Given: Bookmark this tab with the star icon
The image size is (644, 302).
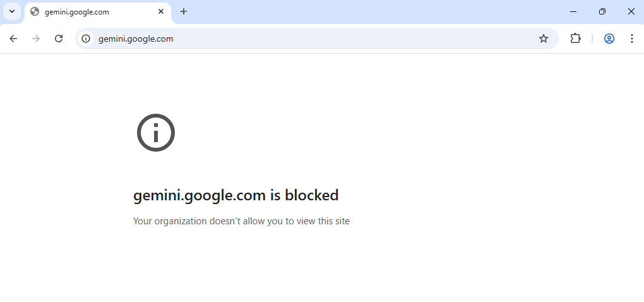Looking at the screenshot, I should click(544, 39).
